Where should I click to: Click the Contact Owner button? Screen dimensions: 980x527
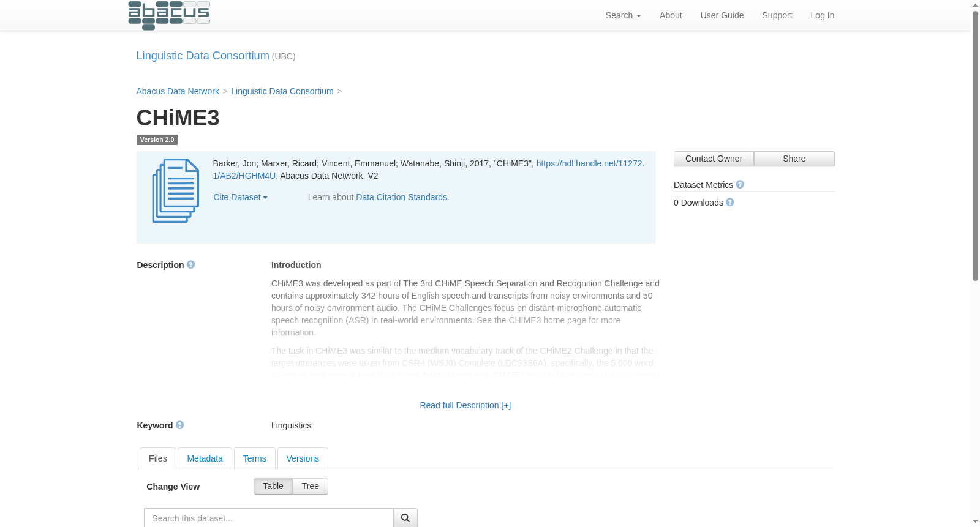point(714,159)
